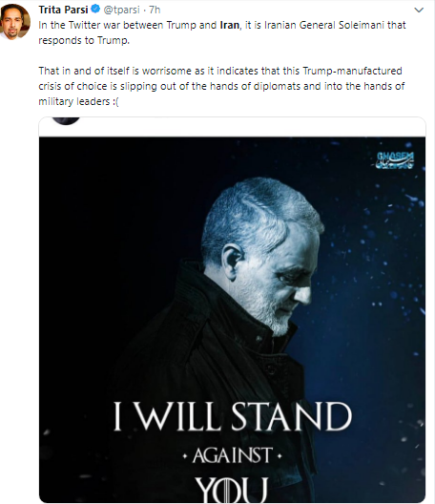Open the embedded Soleimani poster image
This screenshot has width=435, height=504.
[x=232, y=320]
